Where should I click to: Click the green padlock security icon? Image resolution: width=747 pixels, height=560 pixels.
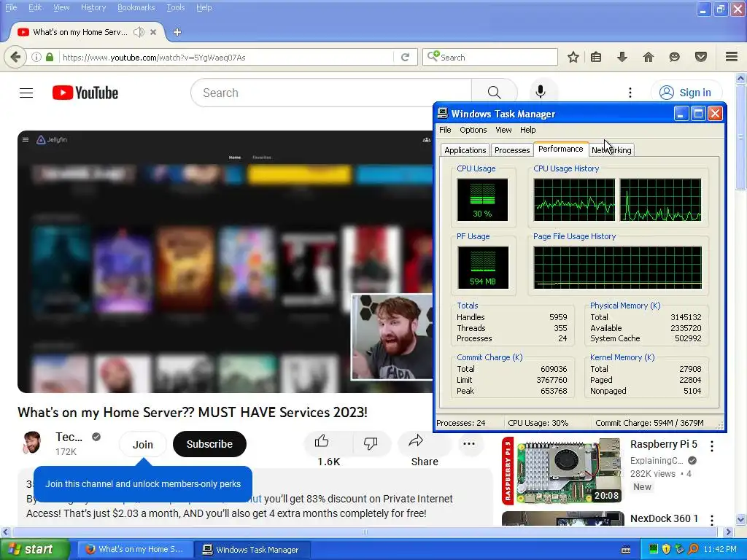pyautogui.click(x=50, y=57)
